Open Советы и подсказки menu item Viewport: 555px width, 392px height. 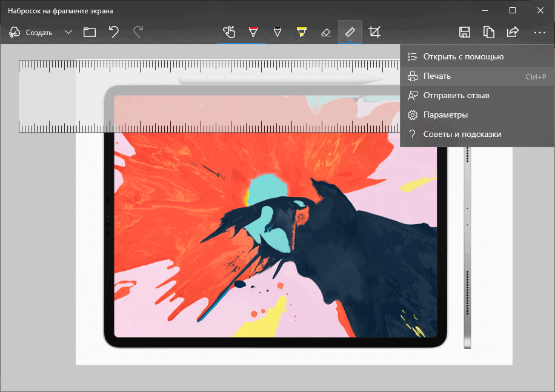coord(477,135)
